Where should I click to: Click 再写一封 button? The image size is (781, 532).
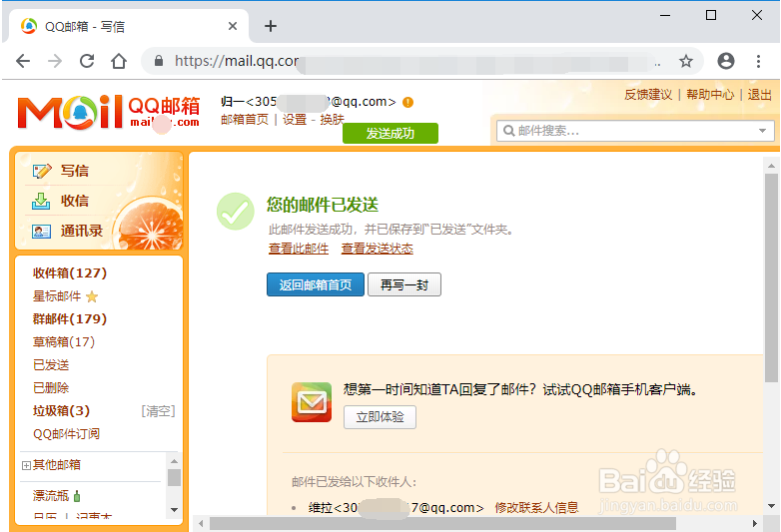tap(404, 284)
